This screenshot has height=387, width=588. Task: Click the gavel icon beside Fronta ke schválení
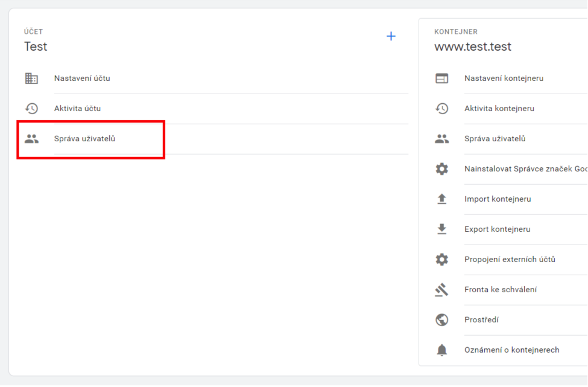[x=441, y=289]
